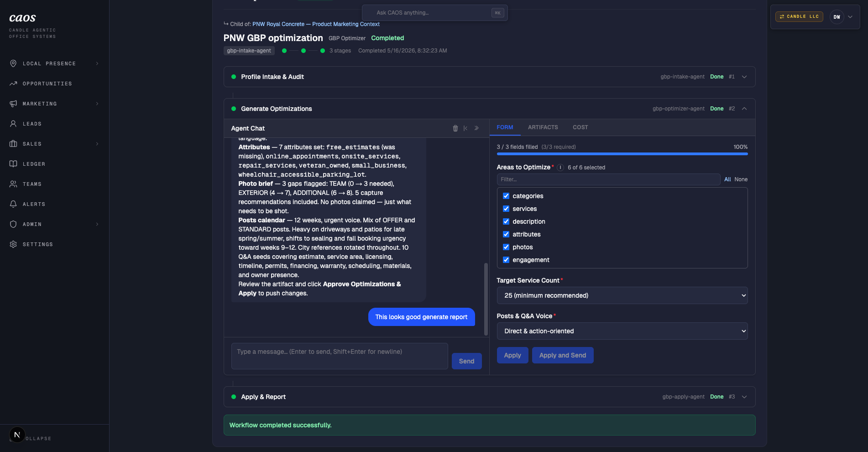
Task: Click the Send button
Action: [x=466, y=361]
